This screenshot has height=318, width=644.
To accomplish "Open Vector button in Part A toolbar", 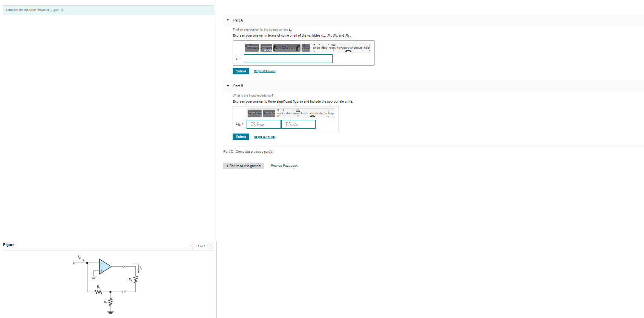I will pyautogui.click(x=306, y=48).
